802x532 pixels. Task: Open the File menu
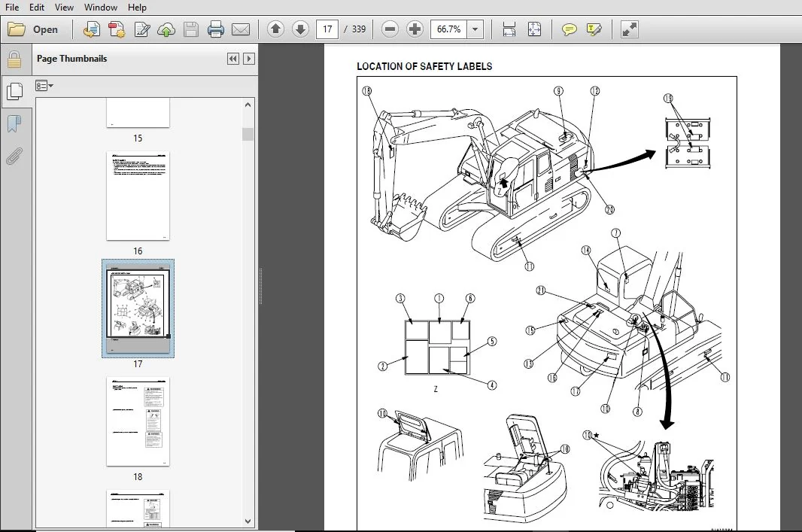point(12,8)
